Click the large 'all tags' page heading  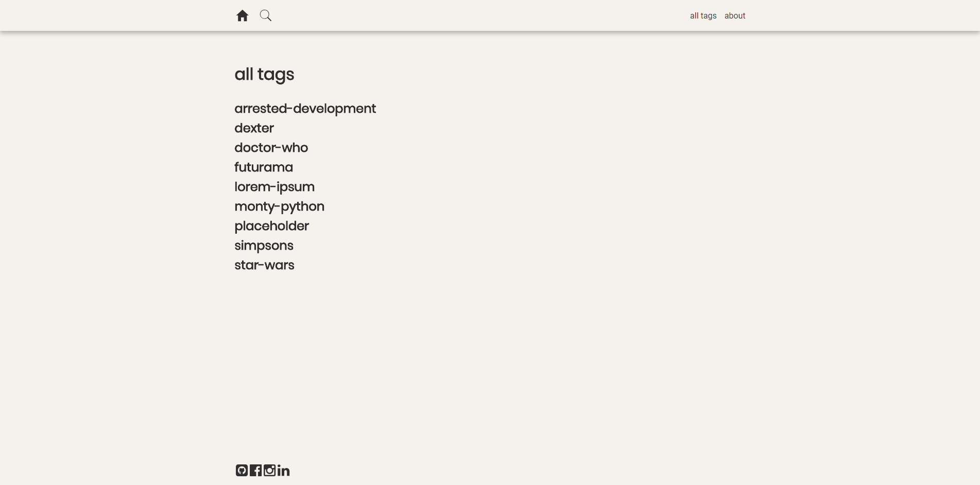264,75
